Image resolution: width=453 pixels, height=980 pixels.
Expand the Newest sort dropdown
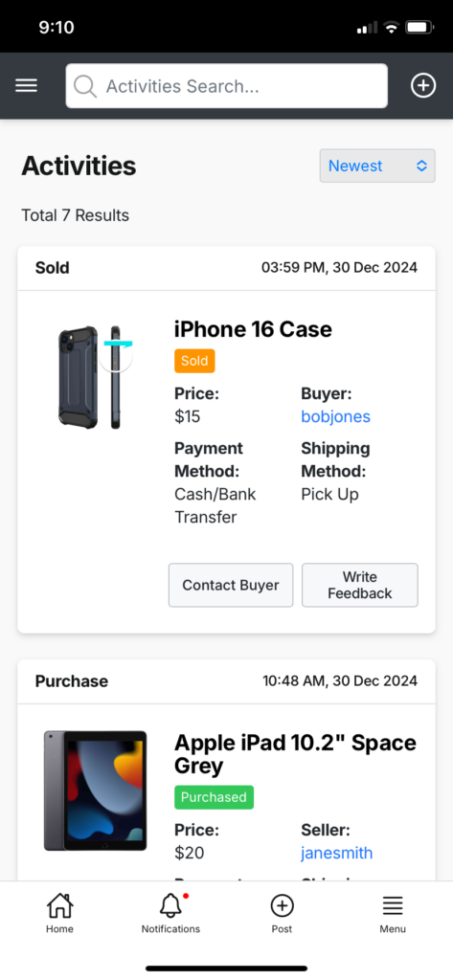click(377, 166)
